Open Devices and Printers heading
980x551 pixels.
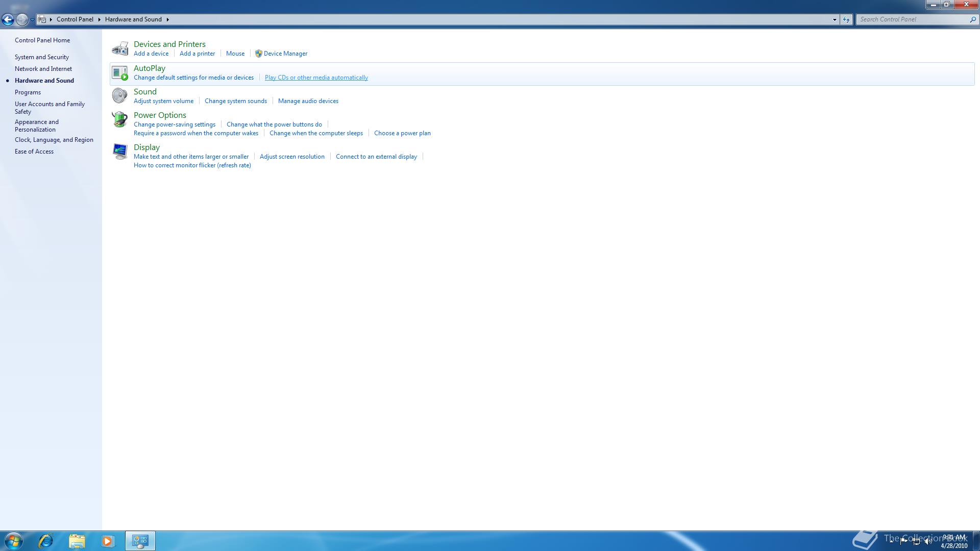tap(169, 44)
